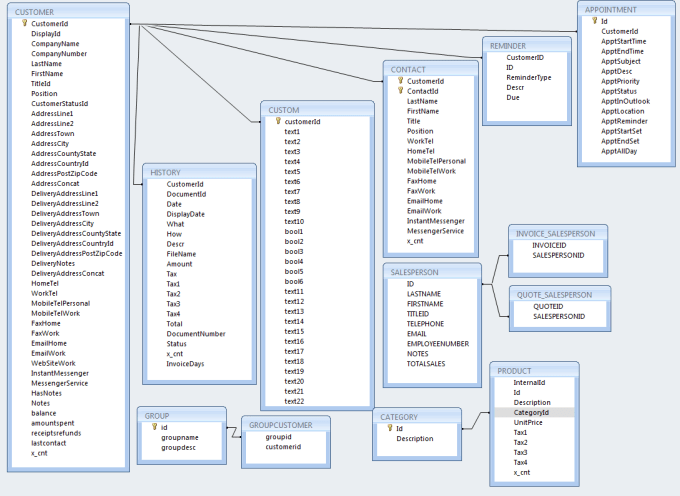This screenshot has height=496, width=680.
Task: Select the CONTACT table title bar
Action: click(x=431, y=69)
